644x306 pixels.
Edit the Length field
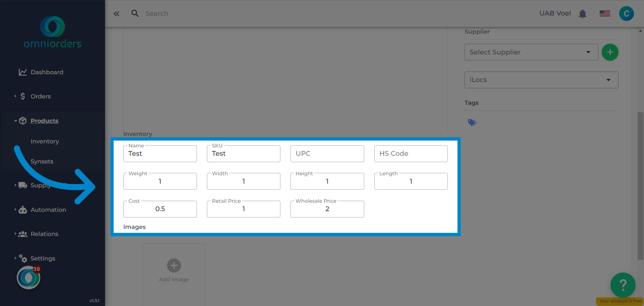(x=411, y=181)
